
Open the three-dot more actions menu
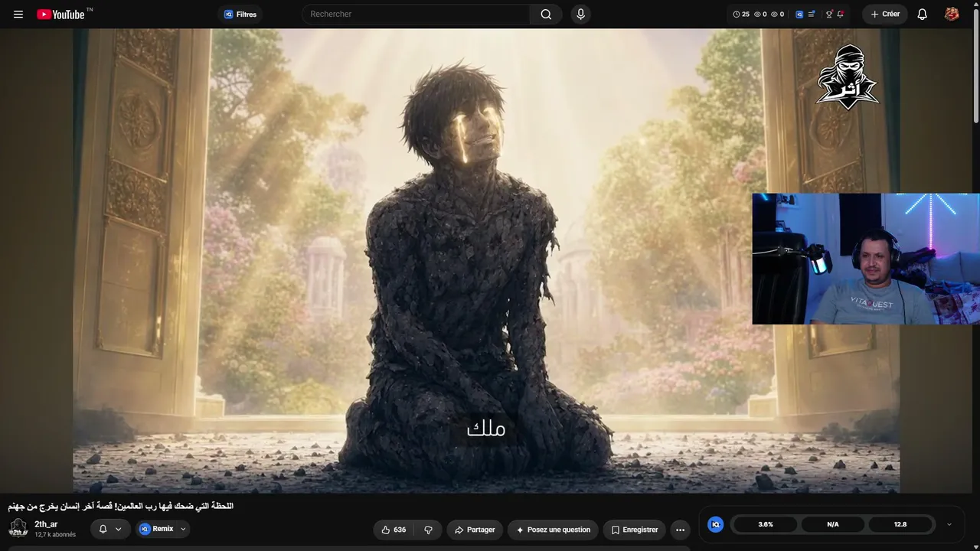[x=680, y=530]
